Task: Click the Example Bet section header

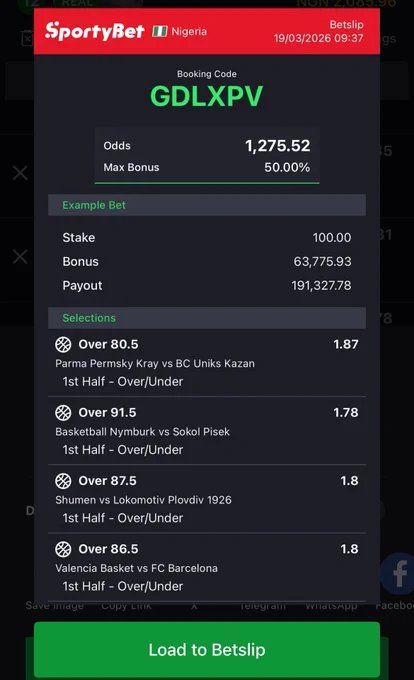Action: 207,205
